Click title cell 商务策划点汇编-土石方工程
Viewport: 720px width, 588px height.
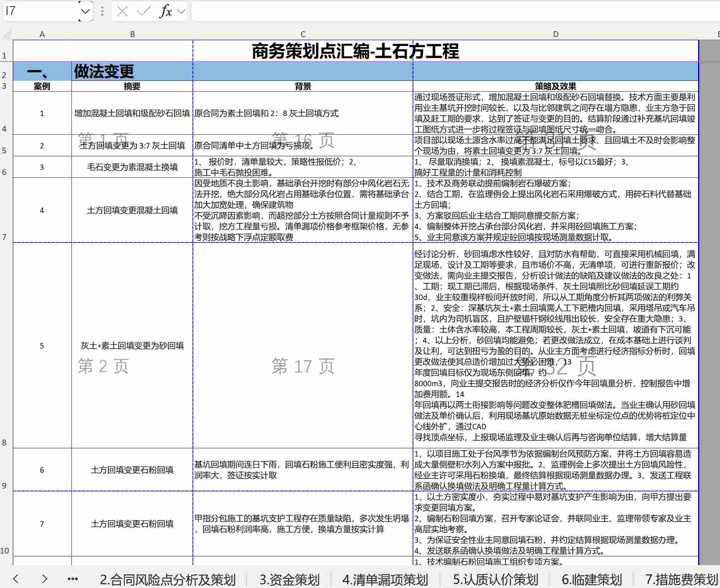point(356,51)
